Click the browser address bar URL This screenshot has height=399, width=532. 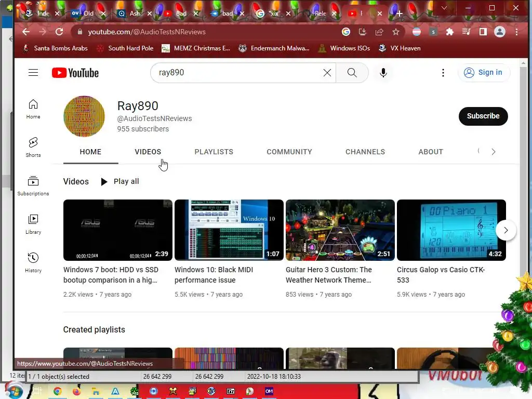(147, 32)
